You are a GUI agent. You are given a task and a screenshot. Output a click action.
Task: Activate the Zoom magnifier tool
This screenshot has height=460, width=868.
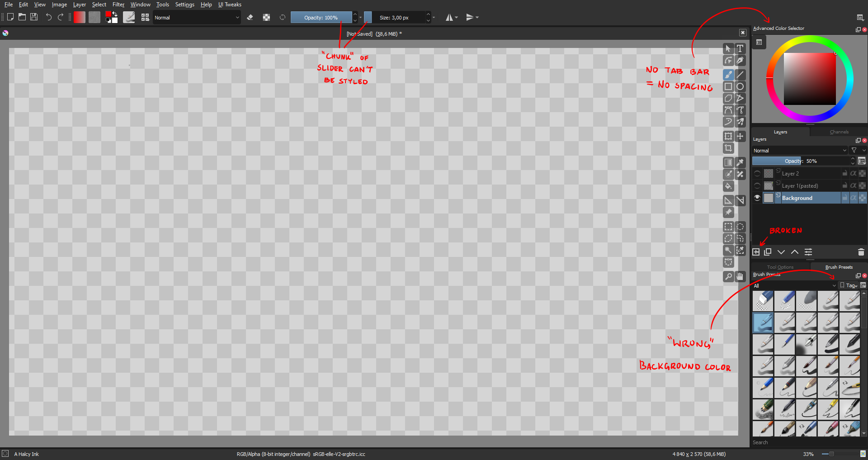pos(728,276)
